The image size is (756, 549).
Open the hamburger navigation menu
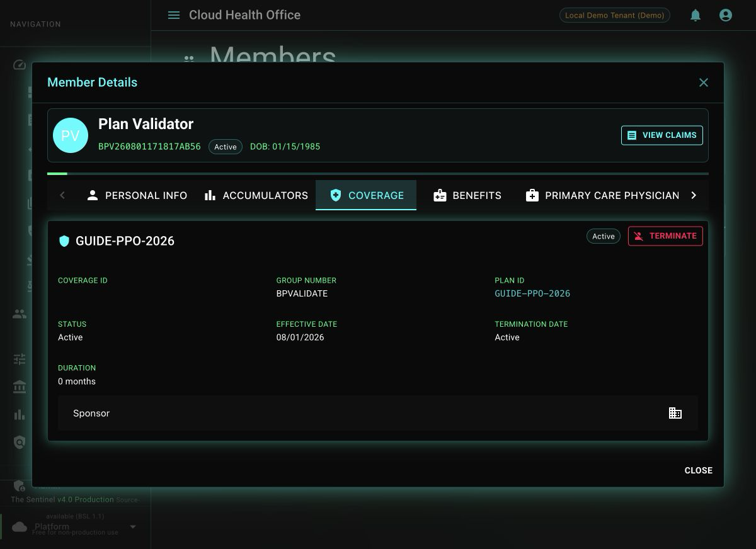tap(174, 15)
